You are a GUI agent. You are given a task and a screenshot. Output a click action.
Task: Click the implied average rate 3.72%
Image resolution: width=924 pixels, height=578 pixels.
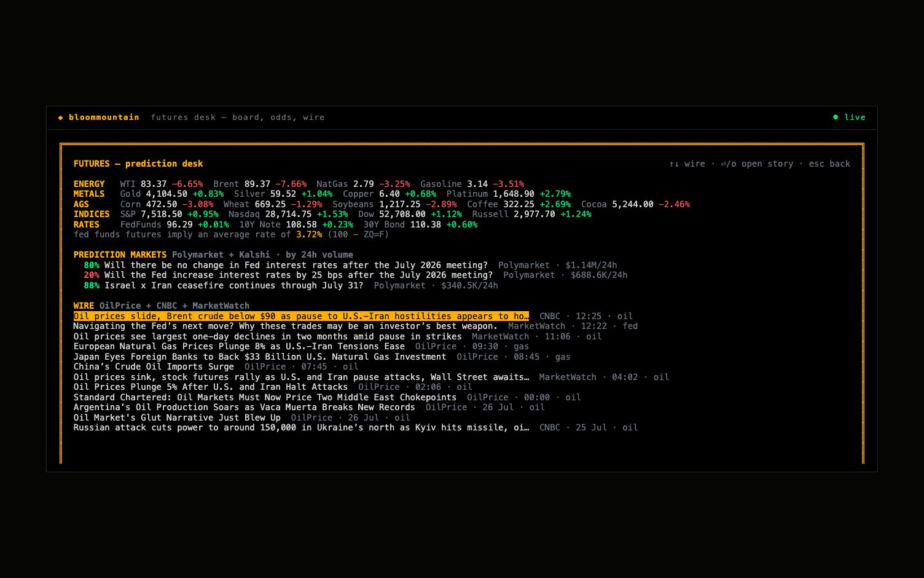pos(309,234)
